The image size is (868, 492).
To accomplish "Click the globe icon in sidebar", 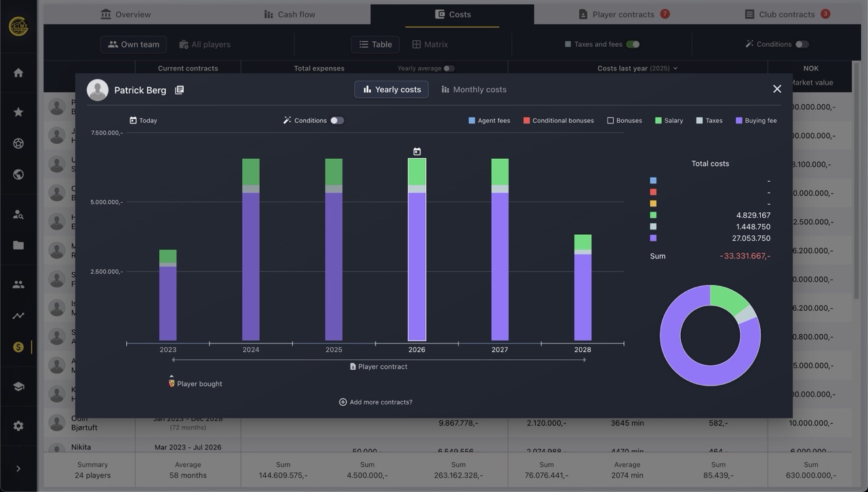I will coord(18,174).
